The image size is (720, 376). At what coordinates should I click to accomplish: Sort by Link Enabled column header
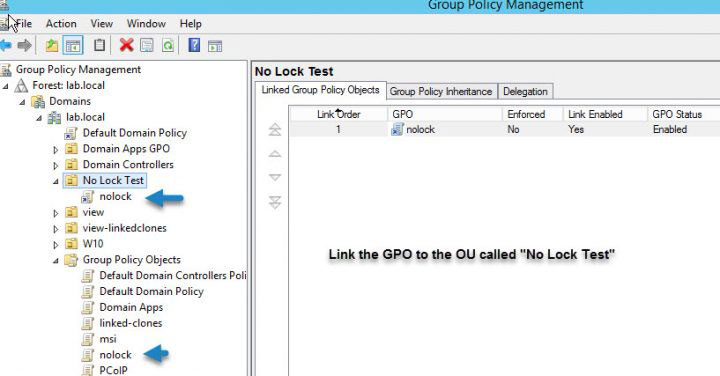(605, 114)
